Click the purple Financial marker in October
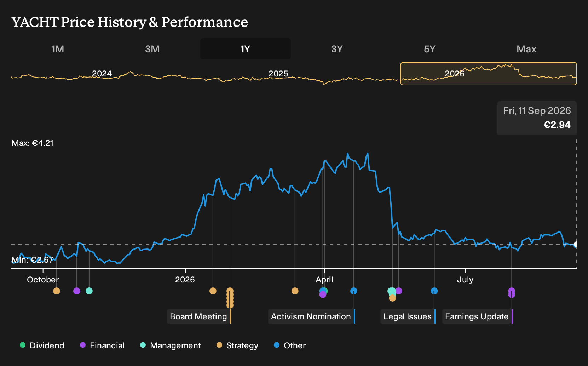 77,291
